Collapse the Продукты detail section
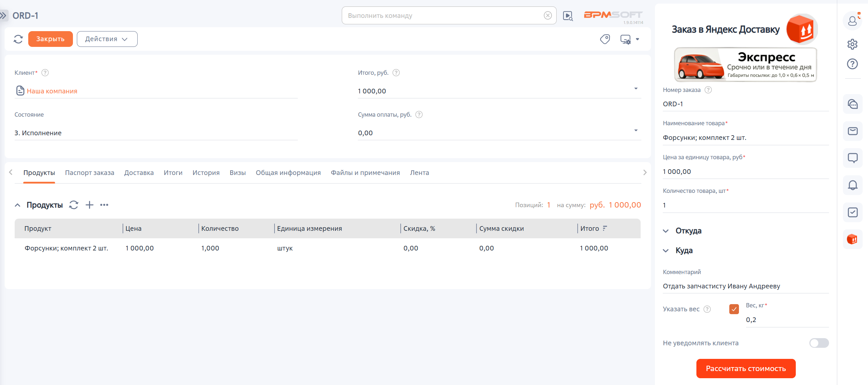868x385 pixels. click(x=18, y=205)
